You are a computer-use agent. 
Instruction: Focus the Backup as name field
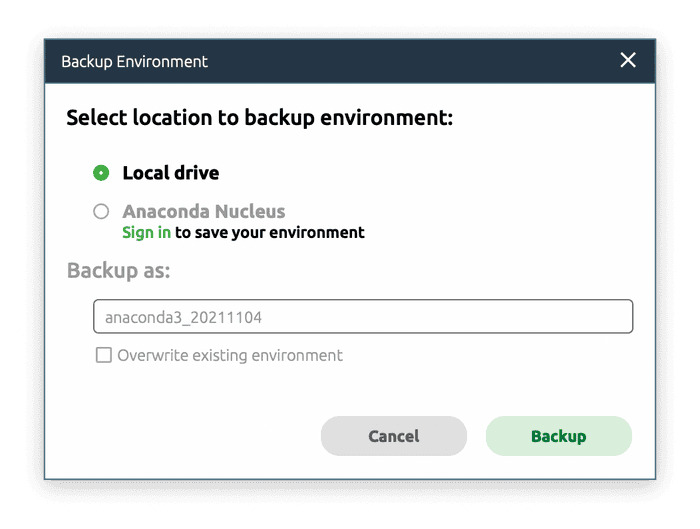pos(363,317)
